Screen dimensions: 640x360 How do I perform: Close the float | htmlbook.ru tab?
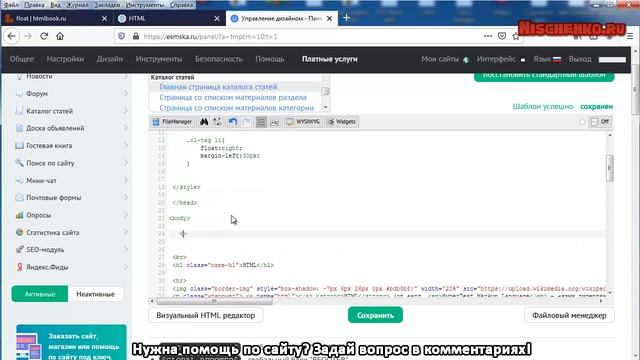(x=104, y=18)
